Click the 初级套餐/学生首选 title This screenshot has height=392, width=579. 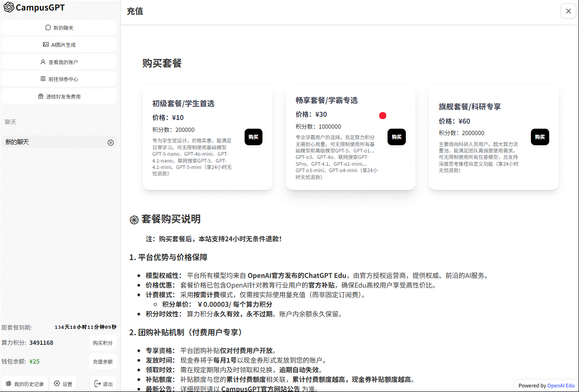point(183,103)
